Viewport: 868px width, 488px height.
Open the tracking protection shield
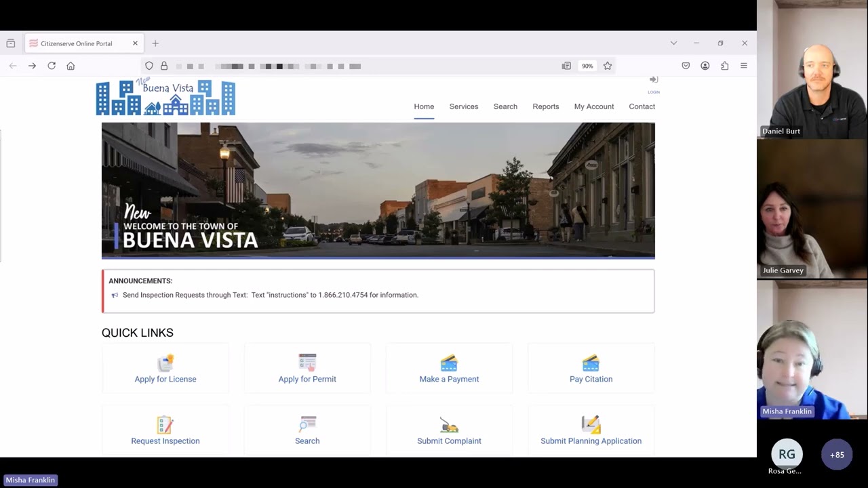(149, 66)
